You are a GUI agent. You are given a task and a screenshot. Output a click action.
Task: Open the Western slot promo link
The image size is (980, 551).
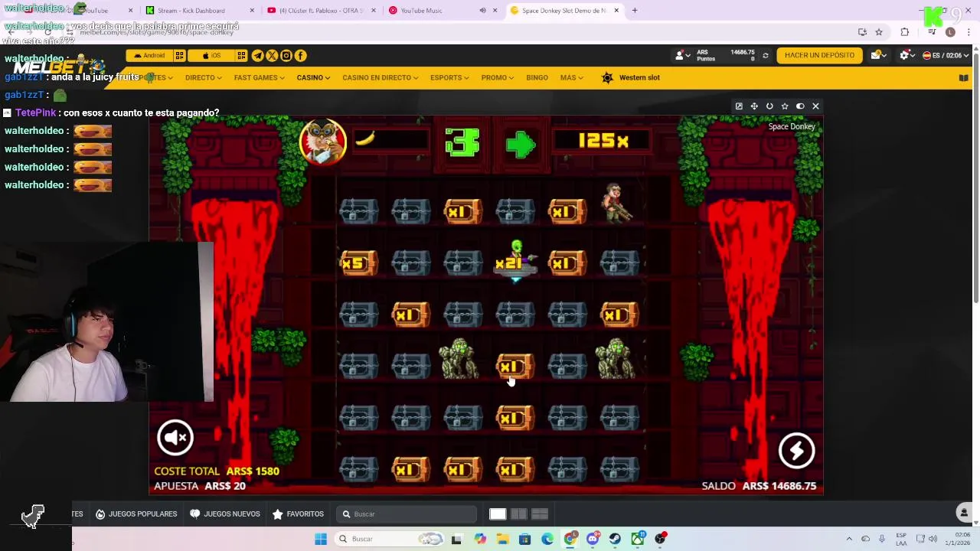point(631,77)
